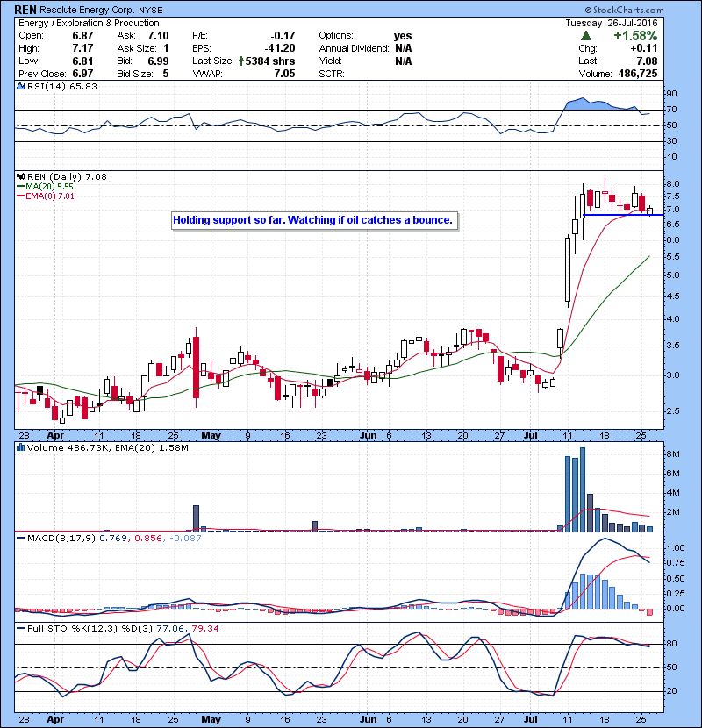Click the date 'Tuesday 26-Jul-2016'
The width and height of the screenshot is (702, 728).
(612, 23)
